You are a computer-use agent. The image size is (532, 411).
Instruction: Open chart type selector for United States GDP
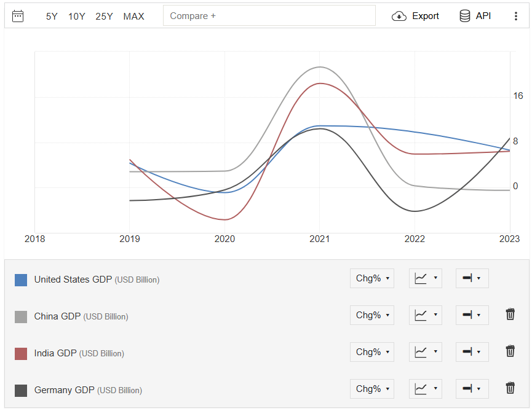click(x=426, y=278)
